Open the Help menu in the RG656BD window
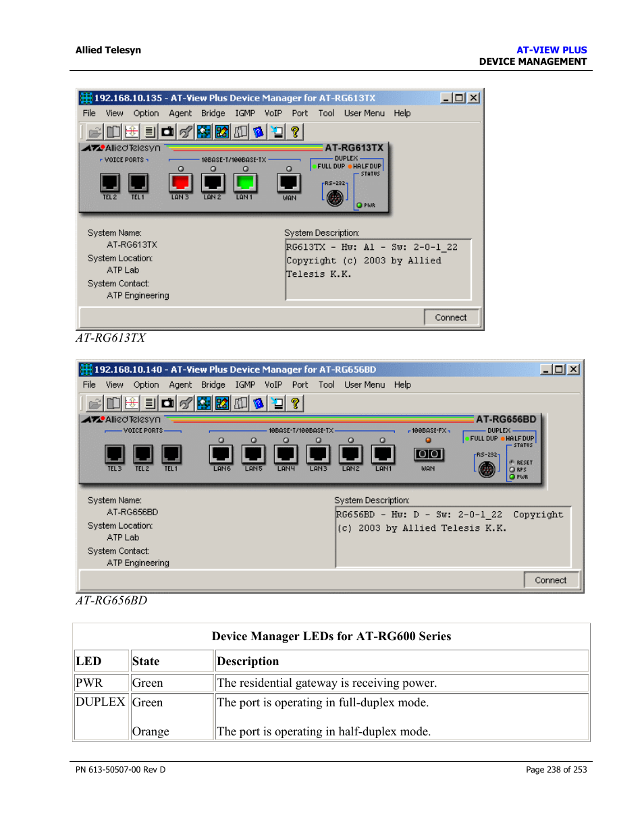The height and width of the screenshot is (834, 644). 403,385
